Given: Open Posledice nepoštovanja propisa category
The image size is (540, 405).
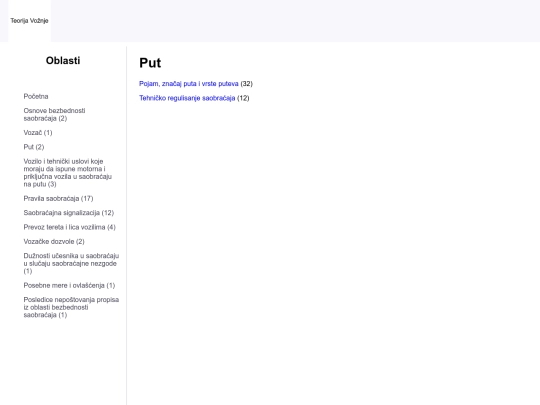Looking at the screenshot, I should coord(71,307).
